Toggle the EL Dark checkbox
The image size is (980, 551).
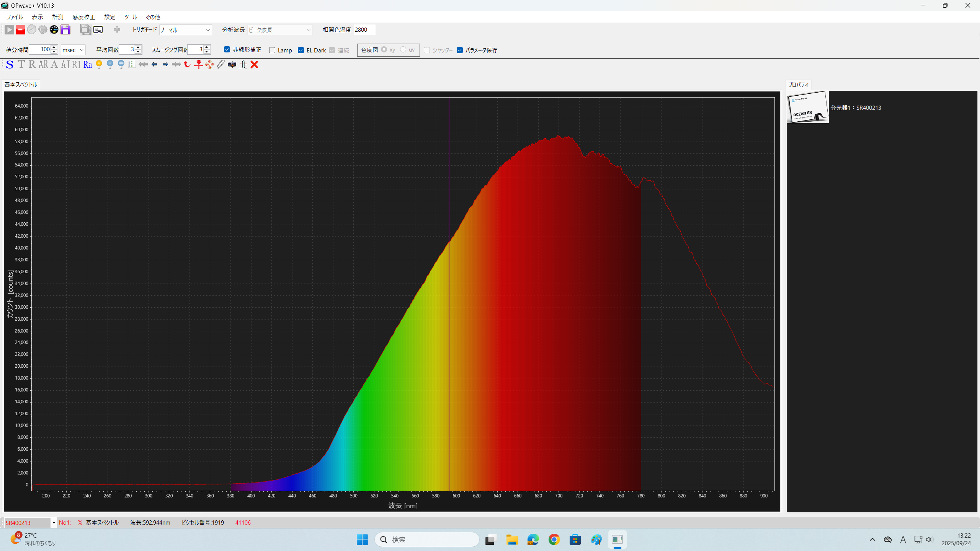pyautogui.click(x=301, y=50)
